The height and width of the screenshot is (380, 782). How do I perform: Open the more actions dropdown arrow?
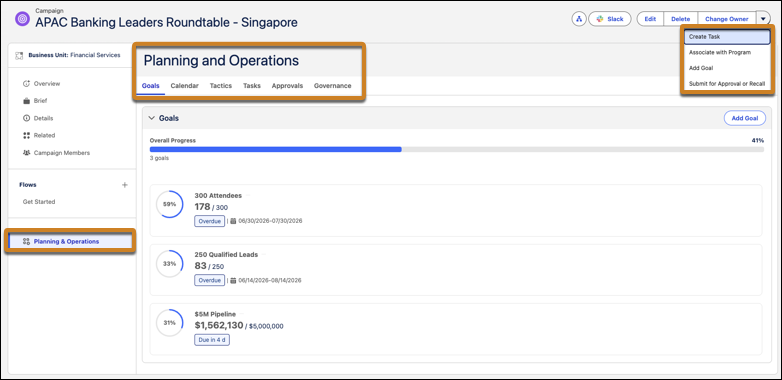coord(764,19)
